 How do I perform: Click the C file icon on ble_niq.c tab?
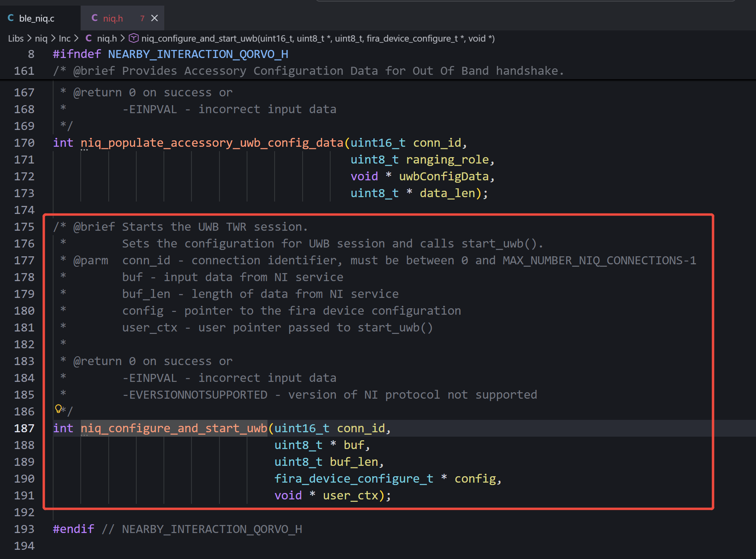pyautogui.click(x=11, y=18)
